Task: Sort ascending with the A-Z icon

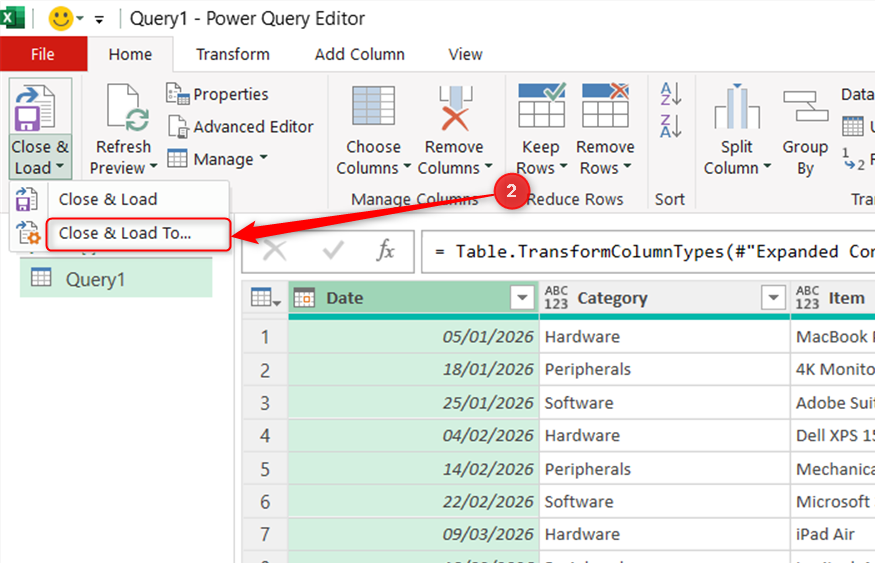Action: pyautogui.click(x=670, y=94)
